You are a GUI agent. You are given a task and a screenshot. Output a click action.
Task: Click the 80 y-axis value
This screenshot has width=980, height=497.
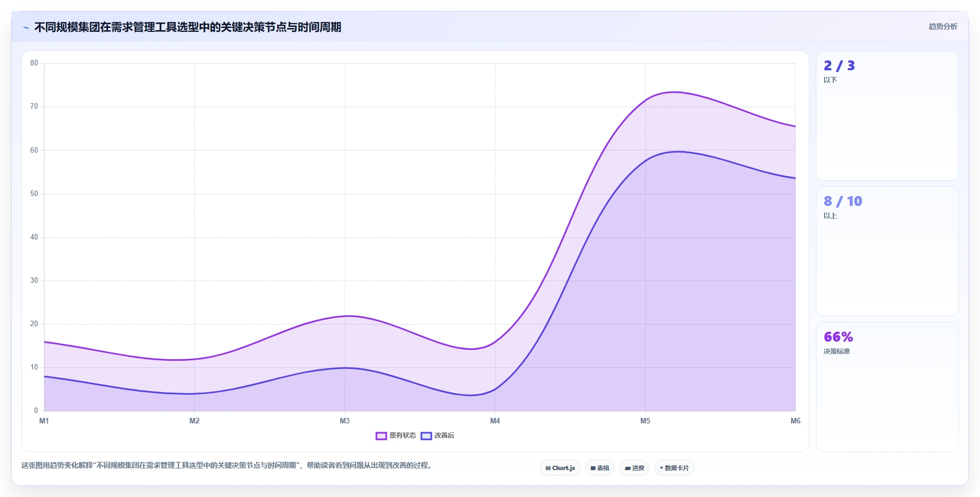[34, 63]
